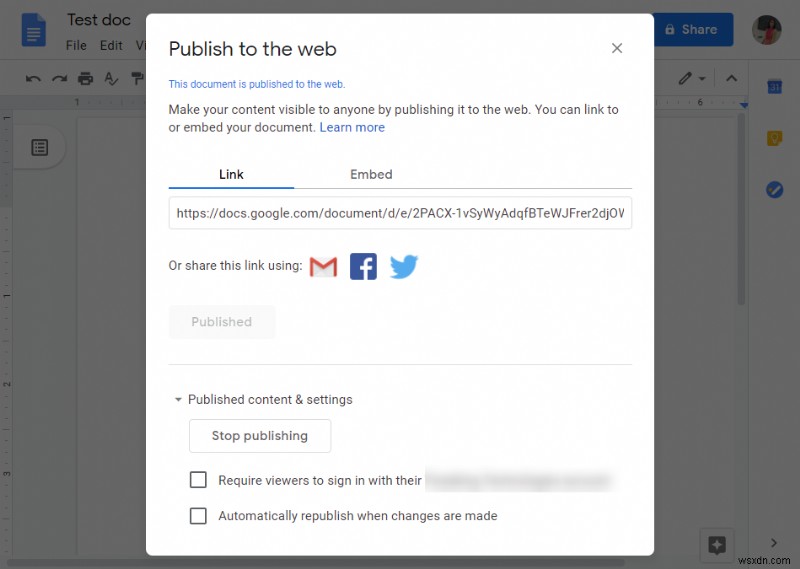
Task: Show the document outline icon
Action: point(39,148)
